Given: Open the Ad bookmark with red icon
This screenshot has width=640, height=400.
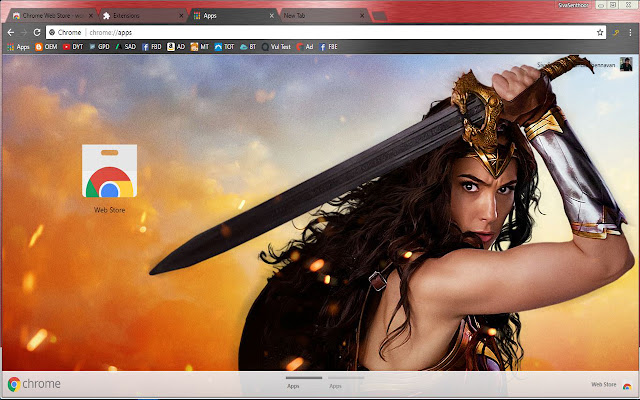Looking at the screenshot, I should [x=305, y=47].
